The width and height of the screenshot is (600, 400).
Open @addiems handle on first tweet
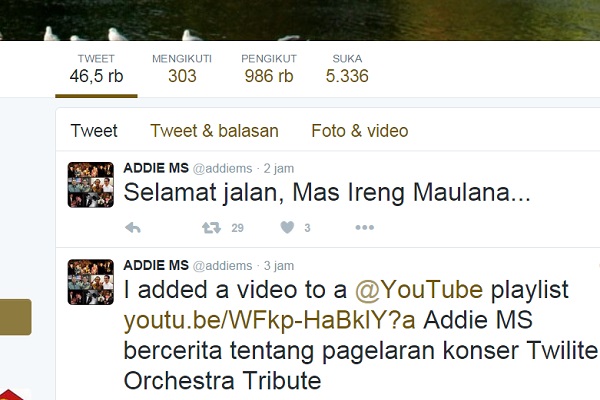222,168
